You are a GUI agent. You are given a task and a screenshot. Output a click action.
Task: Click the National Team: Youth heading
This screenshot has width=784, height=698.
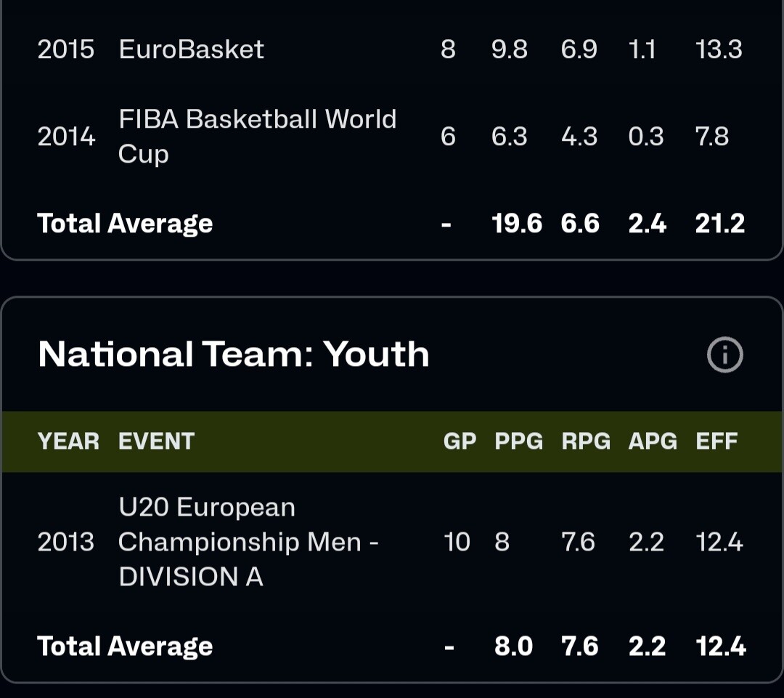point(233,354)
